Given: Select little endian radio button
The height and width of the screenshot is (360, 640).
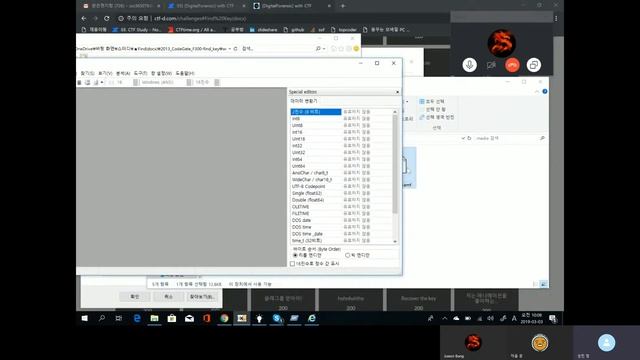Looking at the screenshot, I should (x=295, y=255).
